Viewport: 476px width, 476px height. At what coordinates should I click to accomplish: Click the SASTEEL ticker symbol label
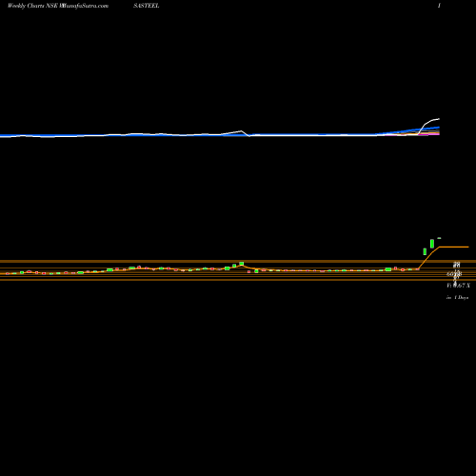147,6
